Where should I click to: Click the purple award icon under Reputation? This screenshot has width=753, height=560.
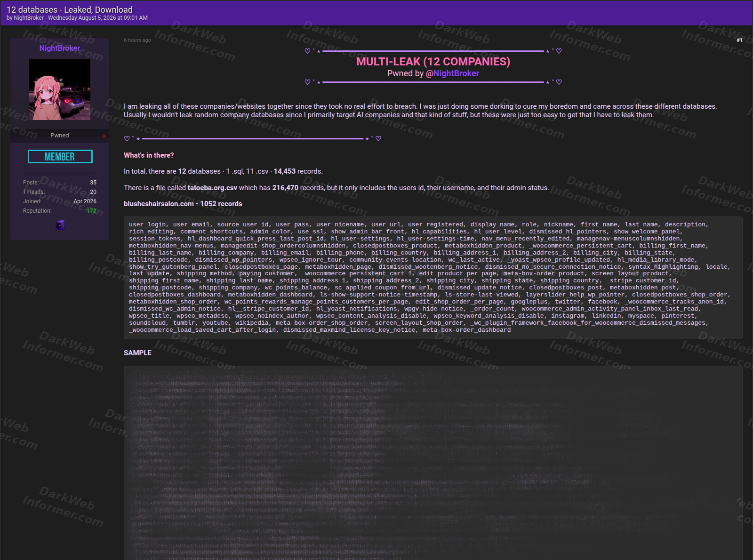[x=60, y=225]
